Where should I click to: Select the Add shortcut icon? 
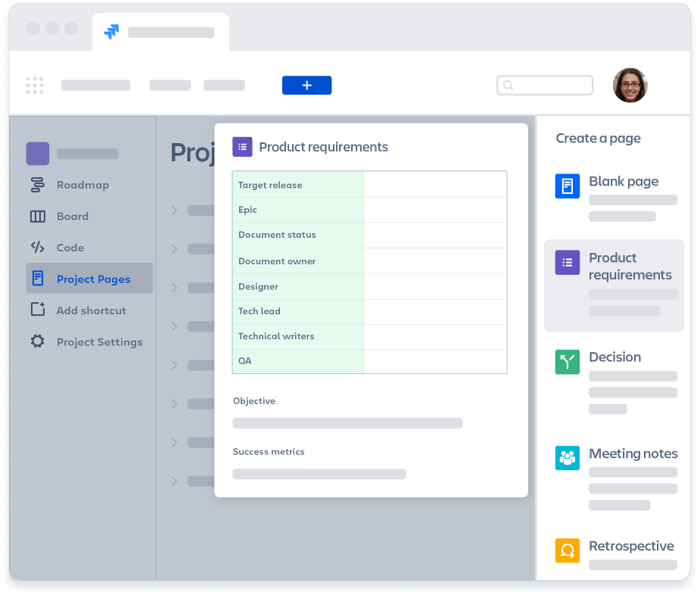(x=36, y=310)
